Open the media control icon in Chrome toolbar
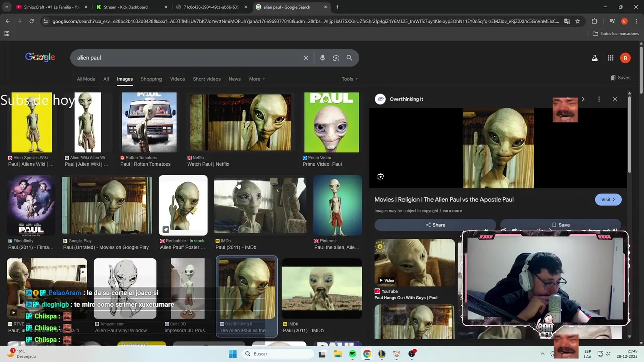Image resolution: width=644 pixels, height=362 pixels. (612, 21)
